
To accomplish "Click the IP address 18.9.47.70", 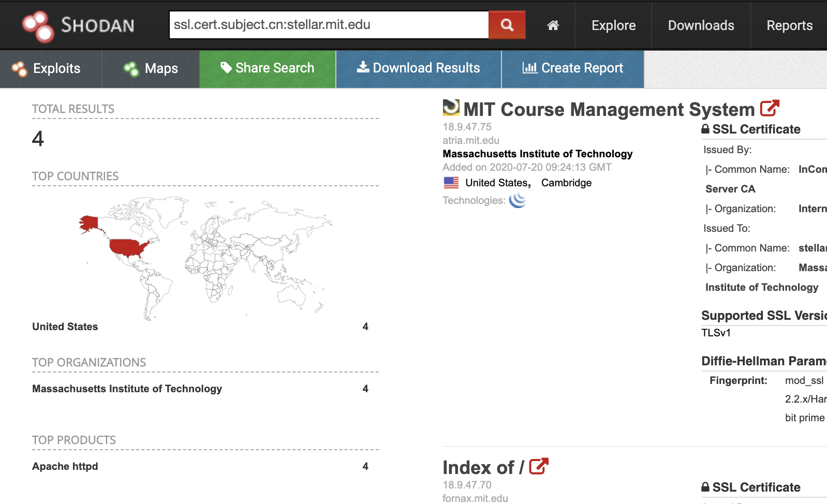I will click(x=467, y=485).
